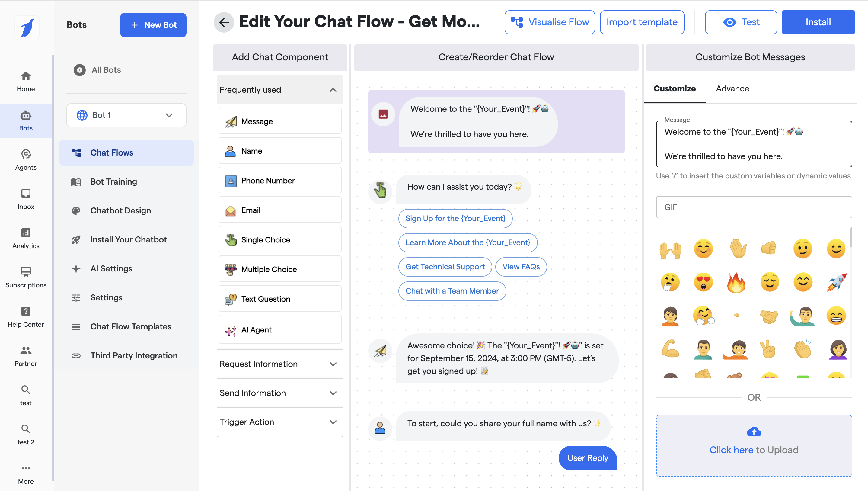The image size is (868, 491).
Task: Click the back arrow beside the page title
Action: [x=224, y=22]
